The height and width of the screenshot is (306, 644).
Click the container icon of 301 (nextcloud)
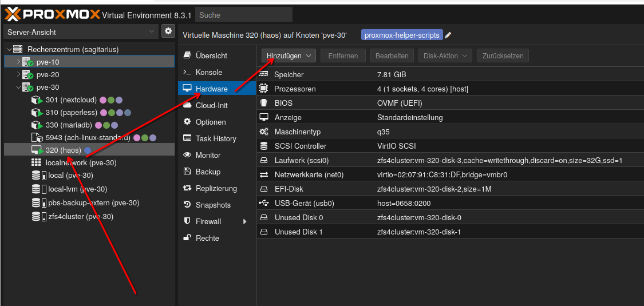tap(37, 100)
